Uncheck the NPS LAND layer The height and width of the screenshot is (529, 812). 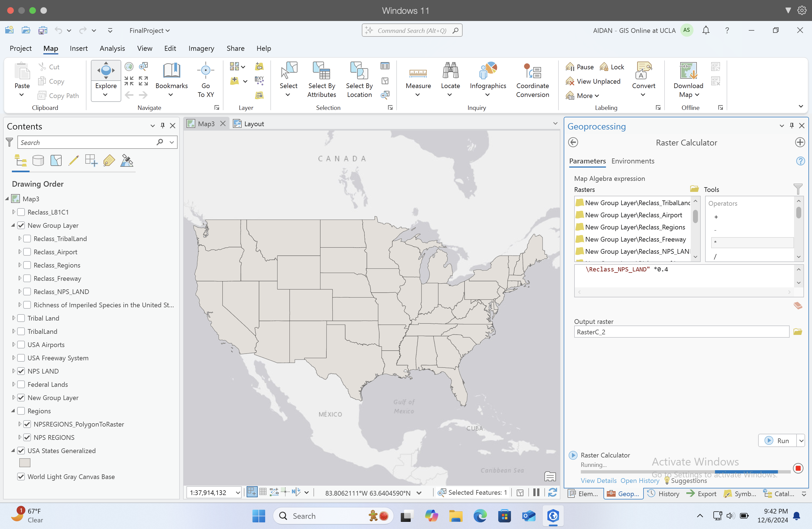point(21,371)
